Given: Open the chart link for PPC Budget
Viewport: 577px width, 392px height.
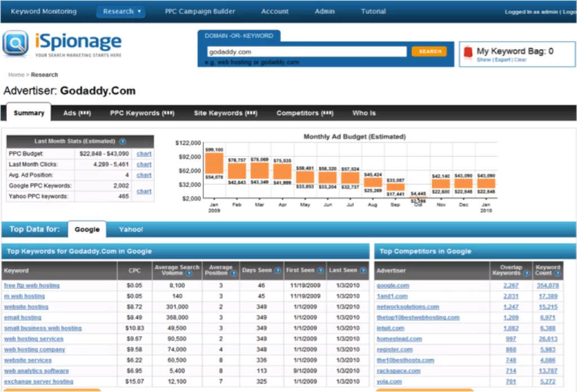Looking at the screenshot, I should pyautogui.click(x=144, y=153).
